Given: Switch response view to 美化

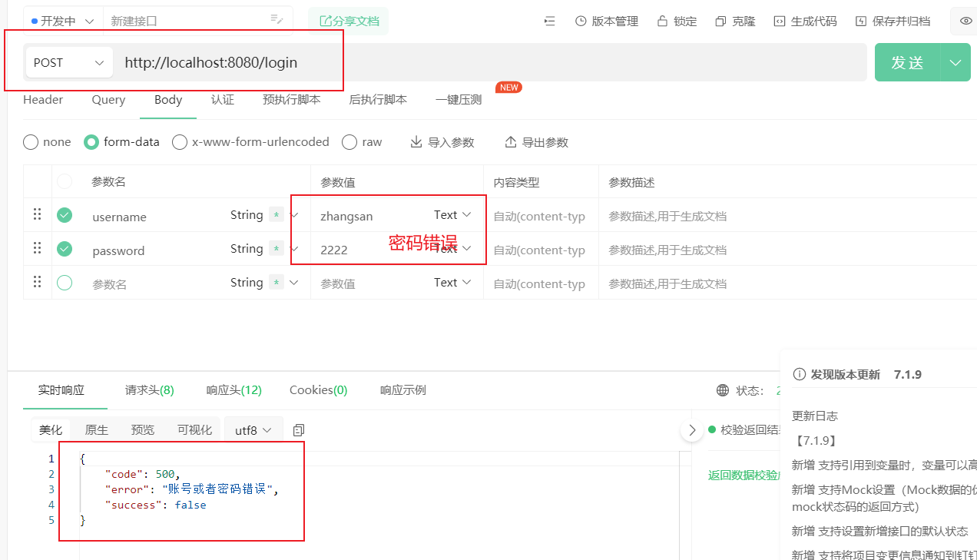Looking at the screenshot, I should pyautogui.click(x=51, y=430).
